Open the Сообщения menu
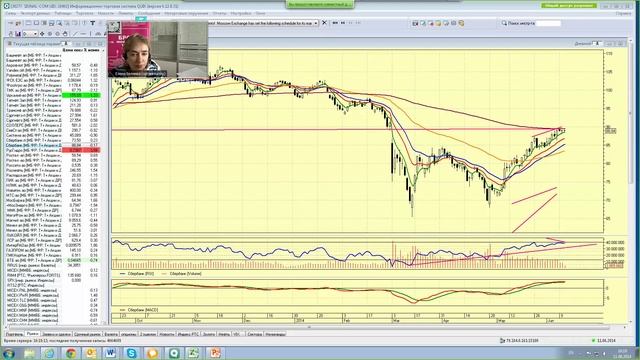 click(x=149, y=13)
